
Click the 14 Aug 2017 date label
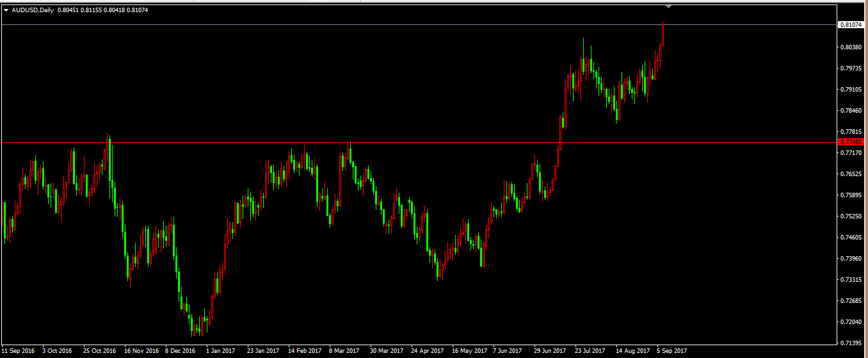tap(632, 351)
